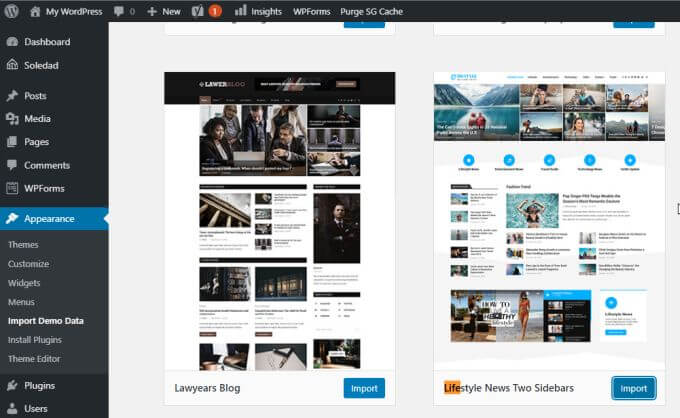The image size is (680, 418).
Task: Click the Users person icon
Action: pyautogui.click(x=12, y=408)
